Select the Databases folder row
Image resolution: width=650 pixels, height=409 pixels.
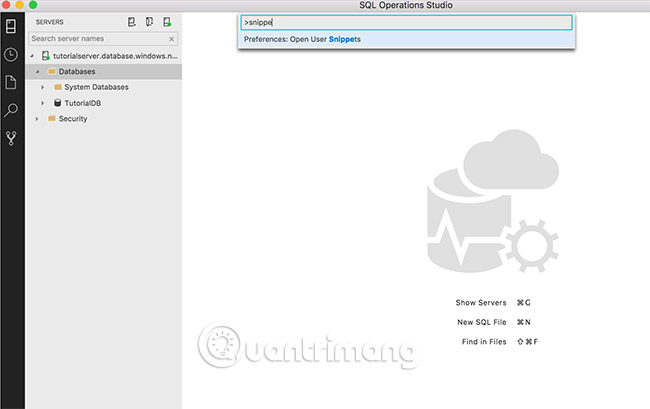tap(103, 72)
